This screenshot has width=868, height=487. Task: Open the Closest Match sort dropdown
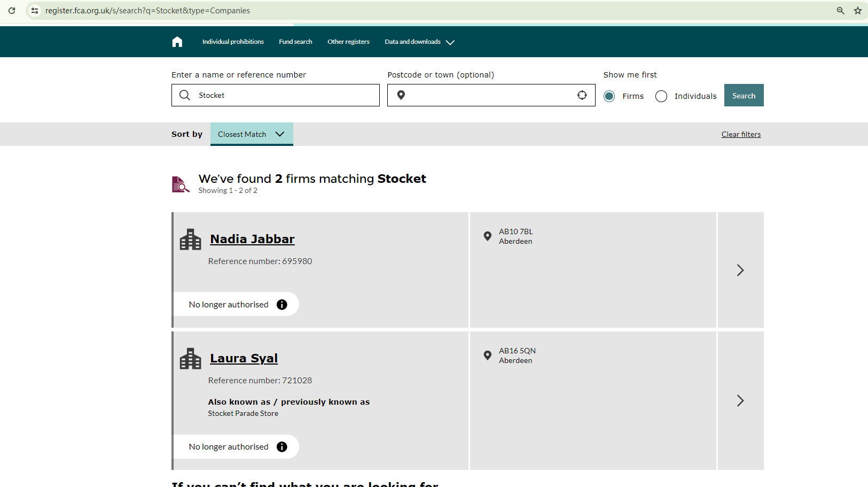tap(251, 134)
